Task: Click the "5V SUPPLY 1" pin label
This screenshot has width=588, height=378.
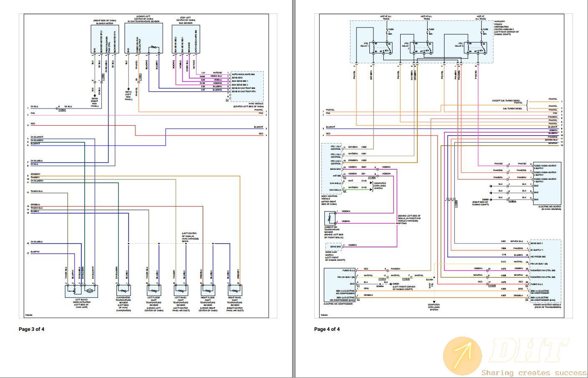Action: (537, 250)
